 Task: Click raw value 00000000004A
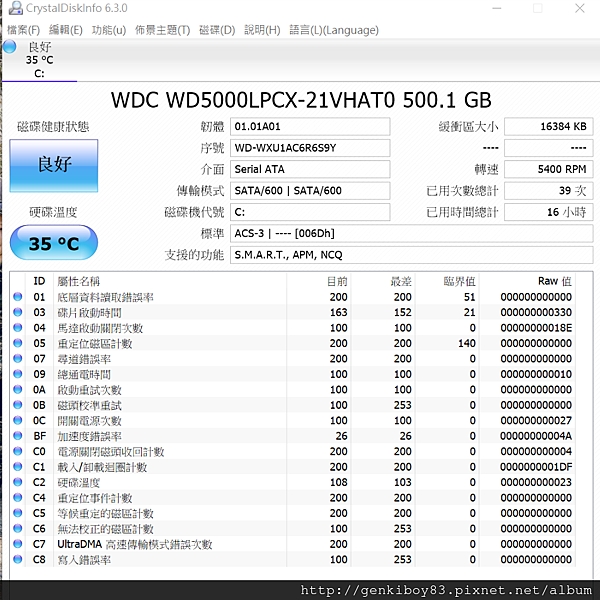tap(536, 436)
